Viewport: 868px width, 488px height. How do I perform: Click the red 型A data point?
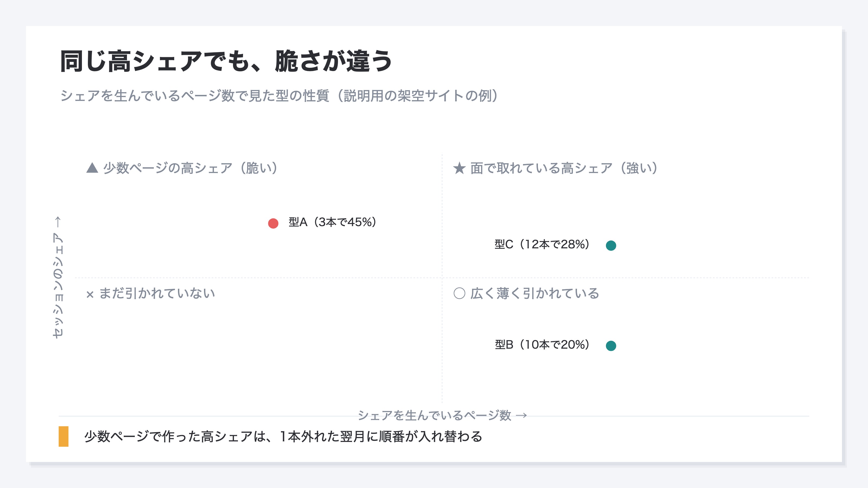coord(273,223)
